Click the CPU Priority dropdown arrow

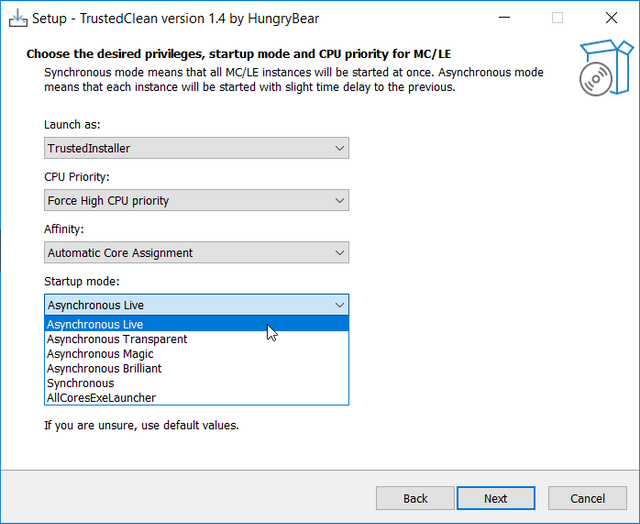coord(339,200)
